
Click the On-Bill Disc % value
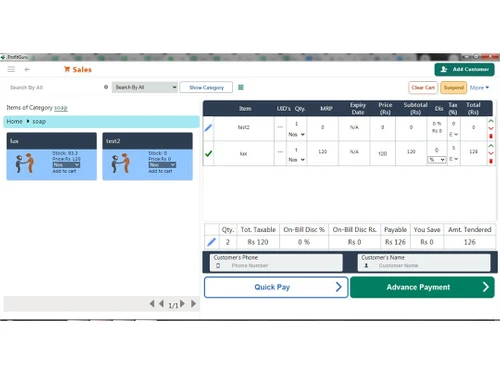coord(304,242)
